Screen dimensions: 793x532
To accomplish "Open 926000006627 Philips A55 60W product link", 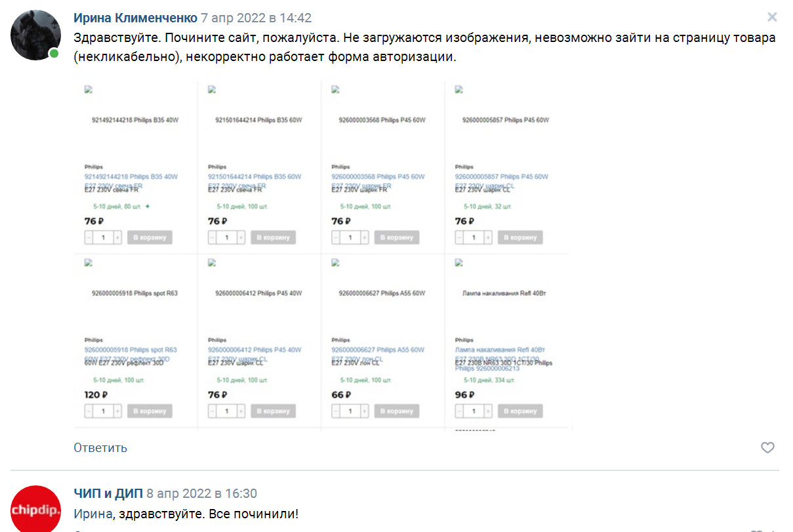I will 378,350.
